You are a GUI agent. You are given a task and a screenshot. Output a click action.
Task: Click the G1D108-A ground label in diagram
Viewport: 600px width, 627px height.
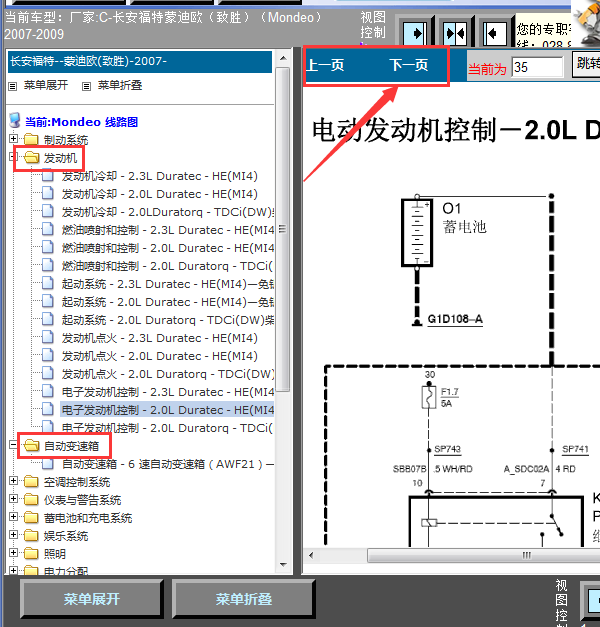click(455, 319)
